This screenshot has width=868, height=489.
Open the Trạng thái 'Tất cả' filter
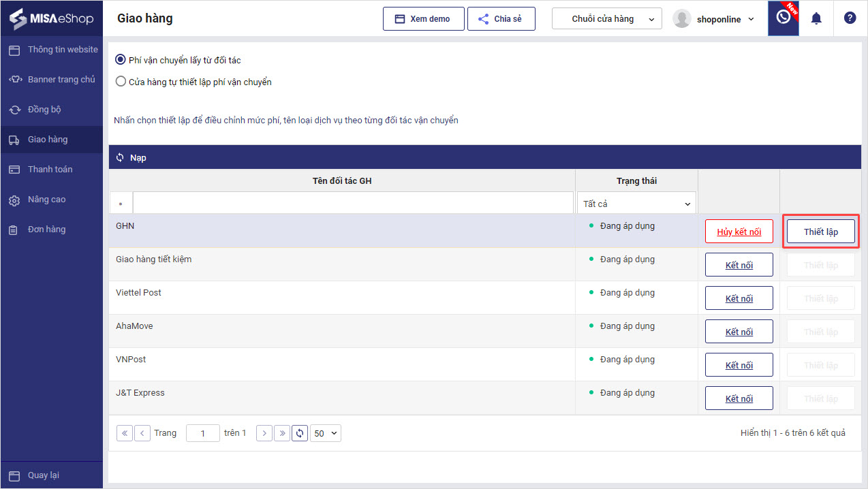point(637,204)
